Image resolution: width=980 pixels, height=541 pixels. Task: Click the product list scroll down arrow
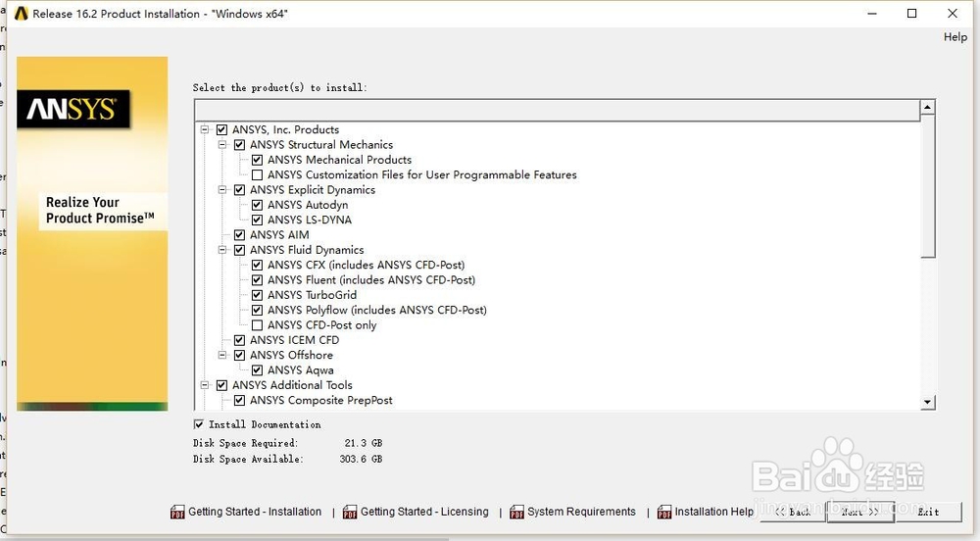click(x=927, y=402)
